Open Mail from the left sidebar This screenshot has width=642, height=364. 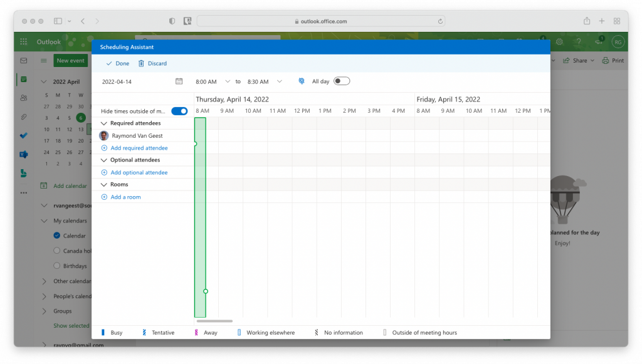click(24, 61)
